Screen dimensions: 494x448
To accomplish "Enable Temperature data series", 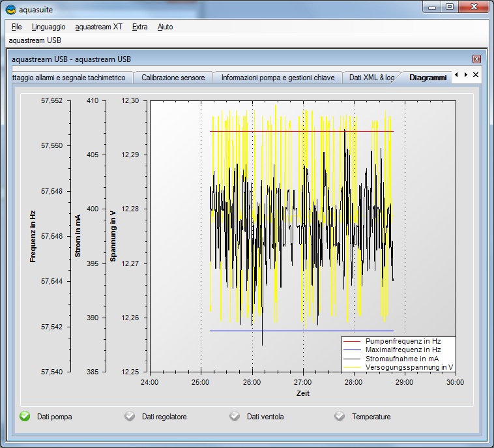I will pos(340,416).
